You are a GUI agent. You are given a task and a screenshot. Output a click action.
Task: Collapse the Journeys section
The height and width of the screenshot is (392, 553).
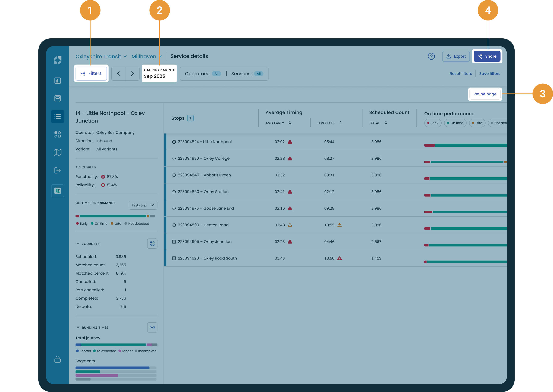(78, 243)
